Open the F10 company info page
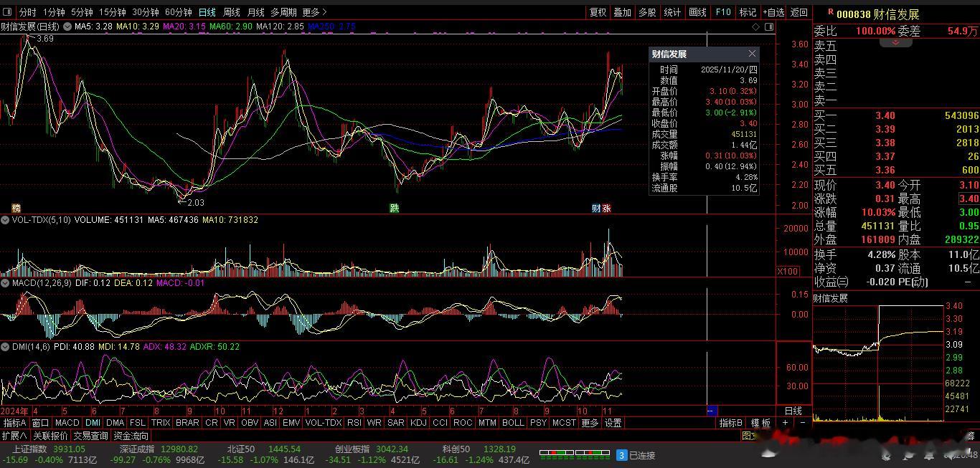 pos(723,12)
